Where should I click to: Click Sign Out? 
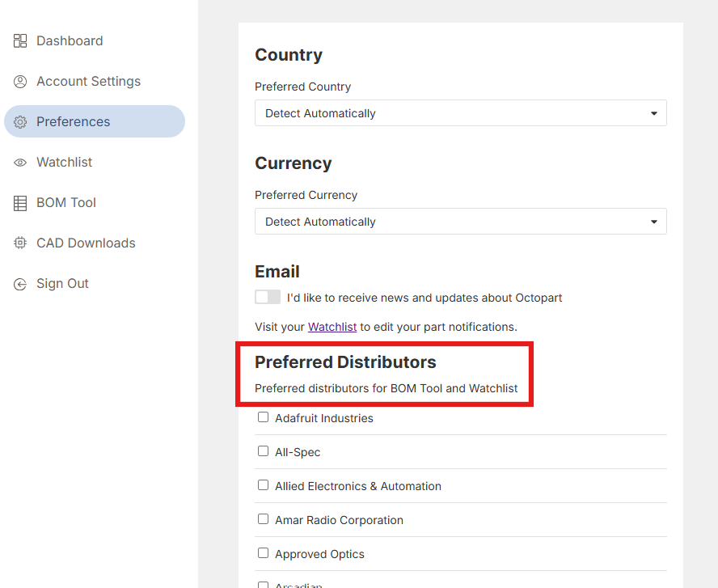62,283
